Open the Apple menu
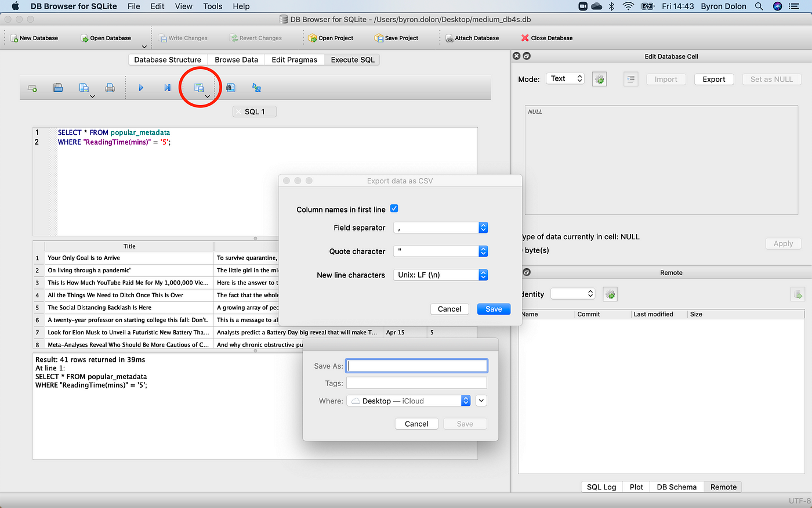The width and height of the screenshot is (812, 508). coord(16,6)
